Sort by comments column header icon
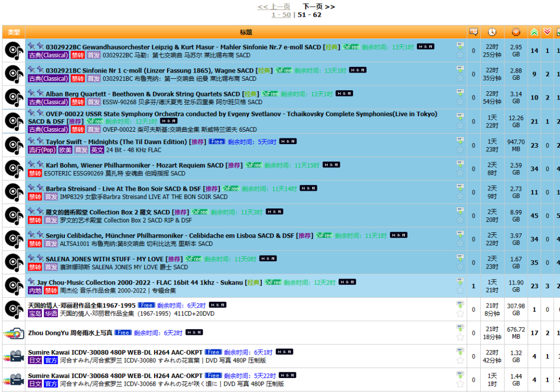560x392 pixels. [473, 32]
